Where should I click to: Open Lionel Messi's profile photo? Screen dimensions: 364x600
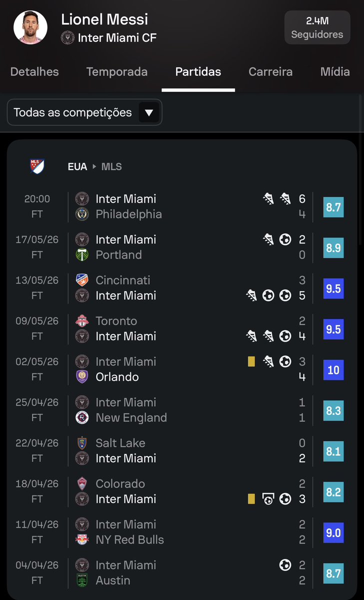tap(30, 27)
